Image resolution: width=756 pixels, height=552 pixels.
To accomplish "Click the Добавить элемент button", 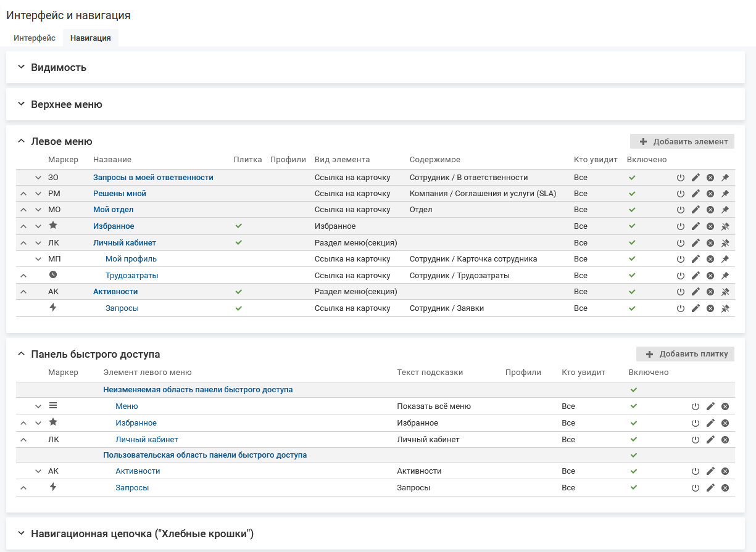I will pos(682,141).
